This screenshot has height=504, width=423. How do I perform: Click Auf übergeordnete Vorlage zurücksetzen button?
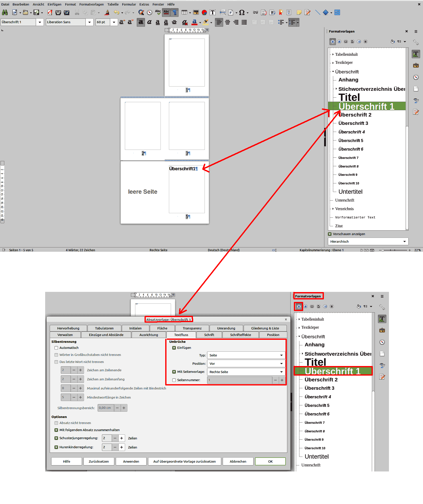pyautogui.click(x=184, y=461)
